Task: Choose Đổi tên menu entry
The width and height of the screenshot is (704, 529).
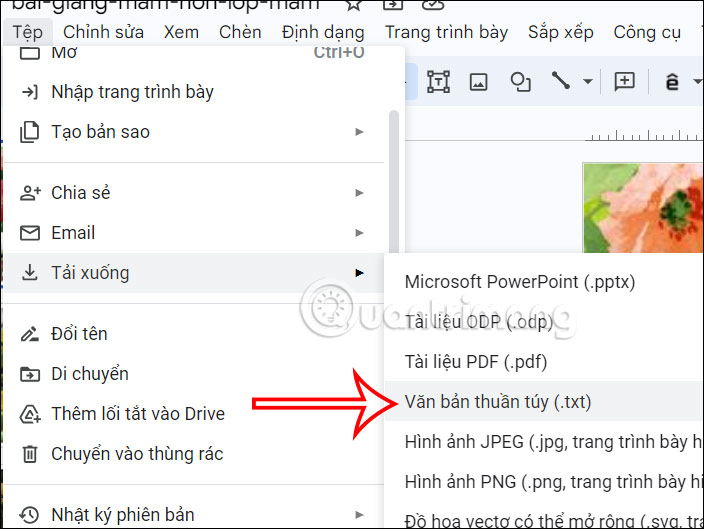Action: 194,334
